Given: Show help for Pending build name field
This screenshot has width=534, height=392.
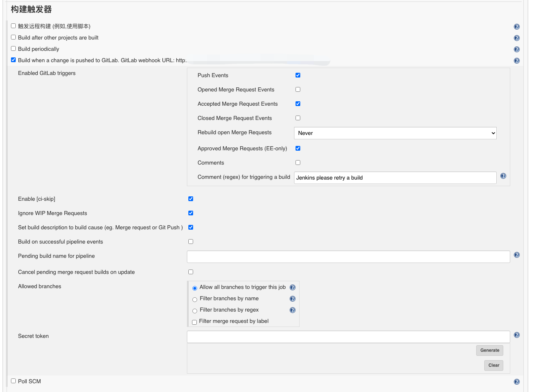Looking at the screenshot, I should coord(516,255).
